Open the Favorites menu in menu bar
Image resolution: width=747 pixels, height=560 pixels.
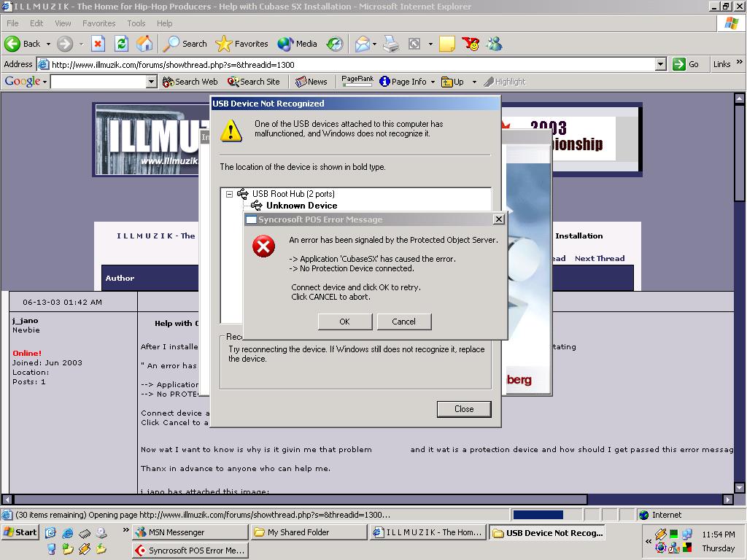point(98,23)
